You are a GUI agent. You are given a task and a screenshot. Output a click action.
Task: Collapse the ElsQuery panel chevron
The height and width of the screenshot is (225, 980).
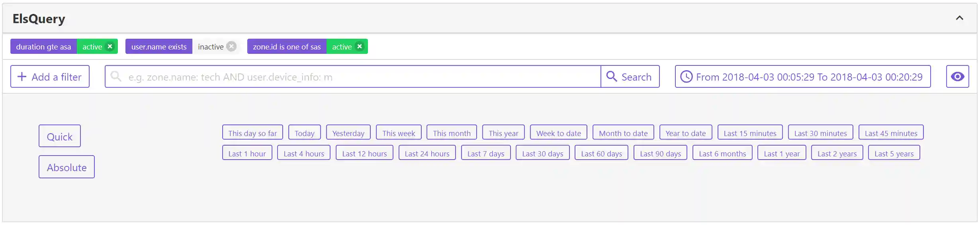click(959, 18)
